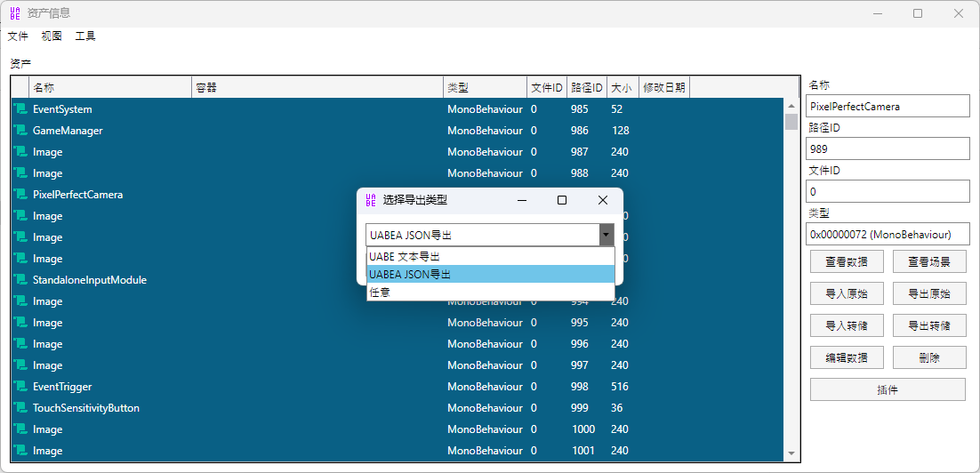Click the 插件 button
This screenshot has height=473, width=980.
[887, 389]
